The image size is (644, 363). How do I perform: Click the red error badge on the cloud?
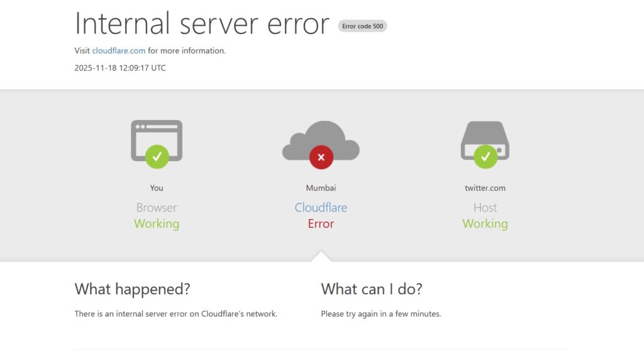pyautogui.click(x=321, y=157)
